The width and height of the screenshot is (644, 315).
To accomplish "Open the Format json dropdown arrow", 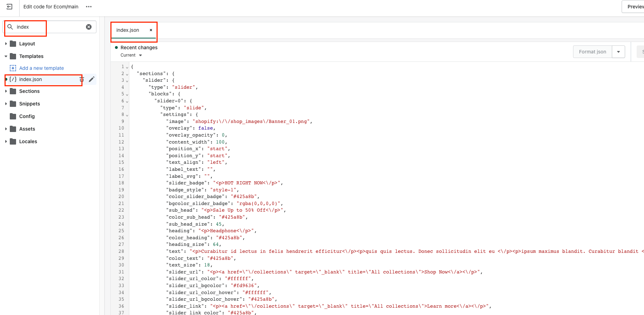I will (x=618, y=52).
